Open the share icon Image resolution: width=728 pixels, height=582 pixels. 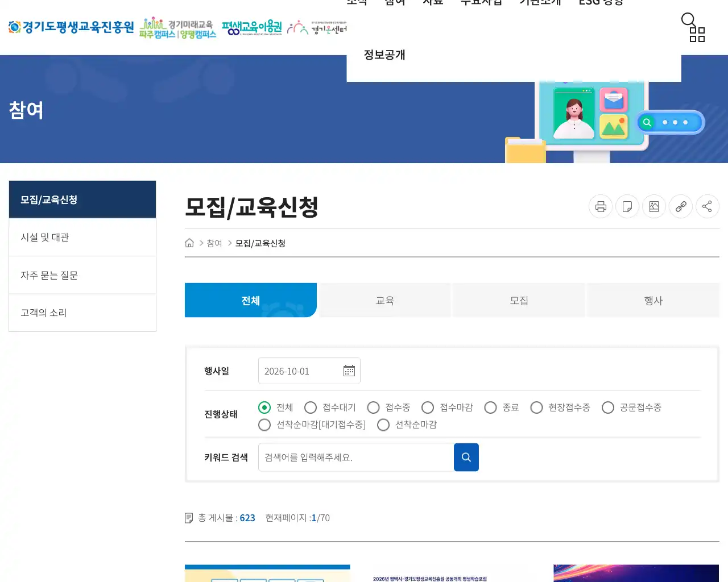click(708, 206)
